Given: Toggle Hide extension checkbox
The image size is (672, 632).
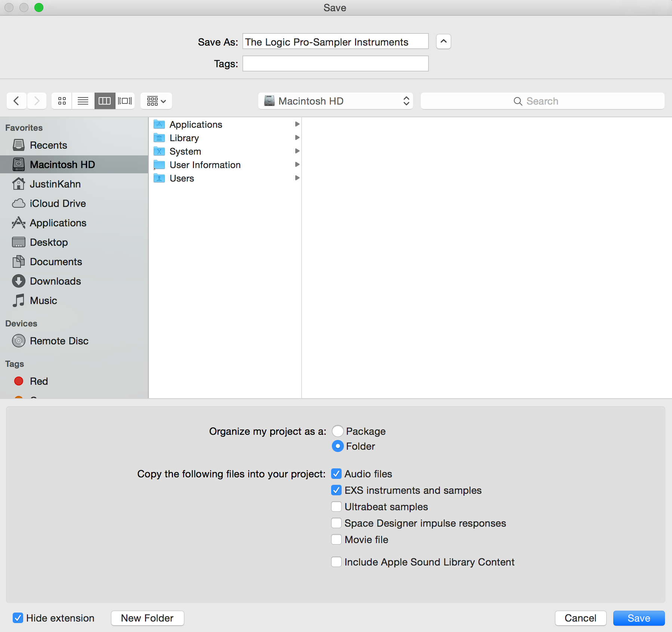Looking at the screenshot, I should pyautogui.click(x=18, y=618).
